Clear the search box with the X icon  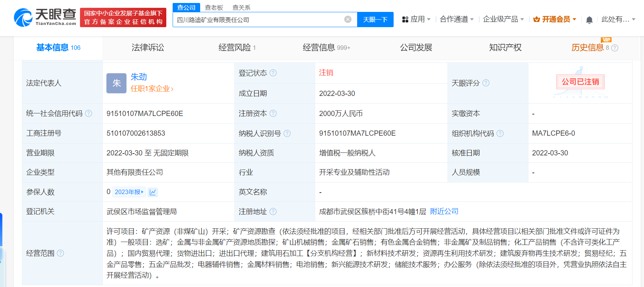348,19
